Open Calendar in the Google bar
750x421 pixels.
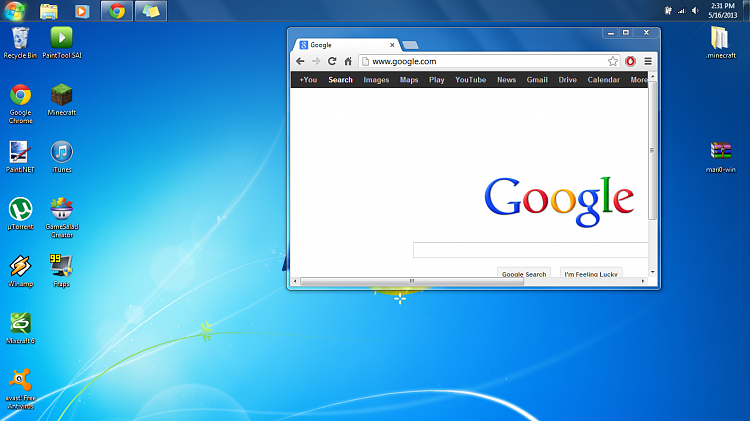click(603, 80)
